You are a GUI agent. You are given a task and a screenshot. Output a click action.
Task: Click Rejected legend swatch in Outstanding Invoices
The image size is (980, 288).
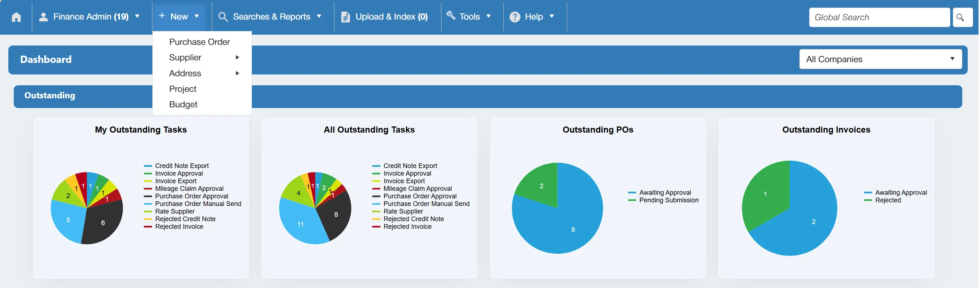pos(868,200)
